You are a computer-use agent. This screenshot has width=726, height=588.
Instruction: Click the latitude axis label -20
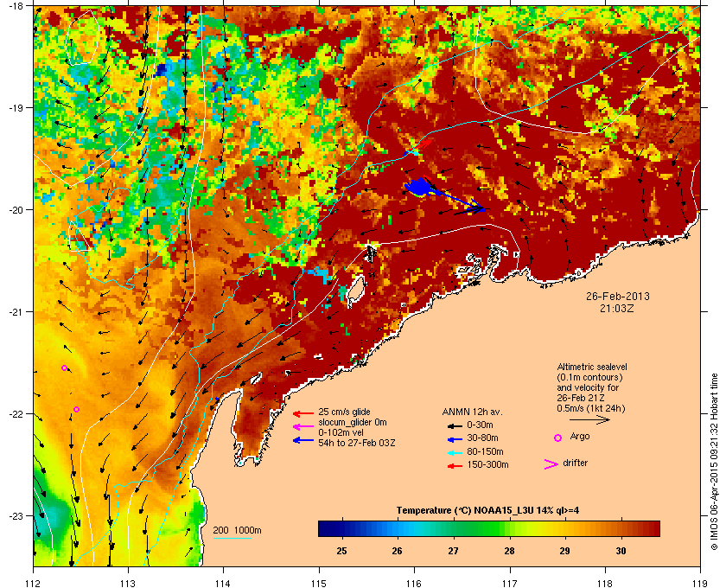tap(16, 209)
